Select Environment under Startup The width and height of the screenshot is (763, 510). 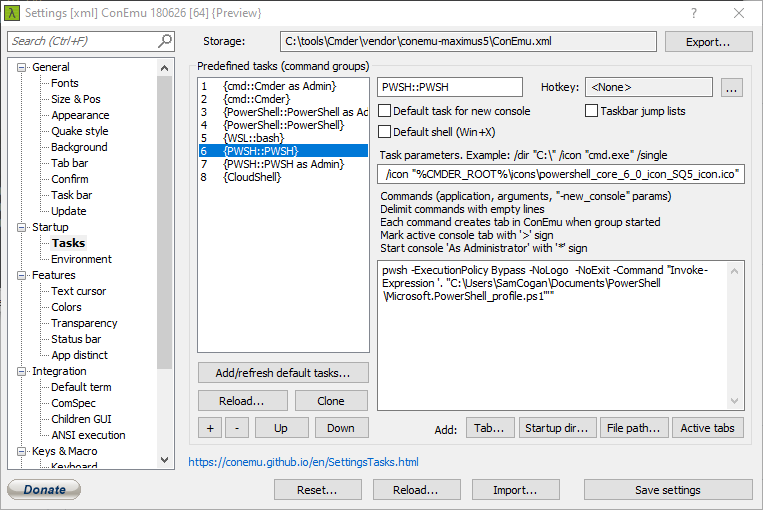81,259
